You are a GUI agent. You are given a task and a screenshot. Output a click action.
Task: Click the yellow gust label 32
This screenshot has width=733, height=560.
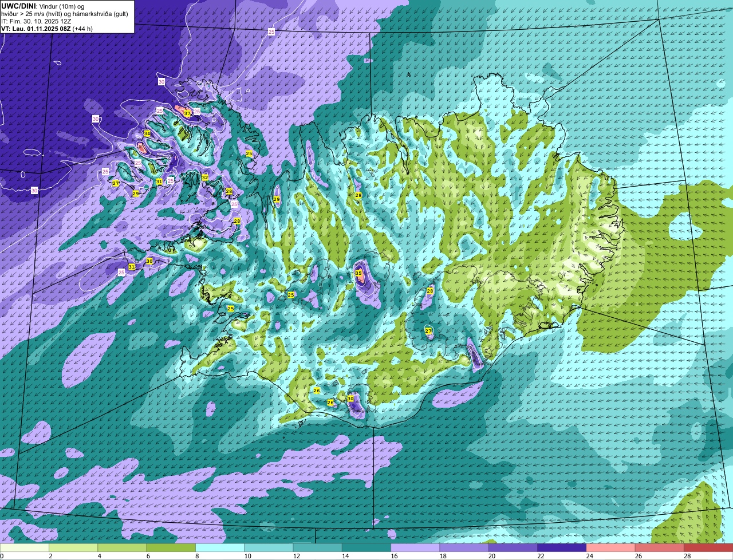204,177
